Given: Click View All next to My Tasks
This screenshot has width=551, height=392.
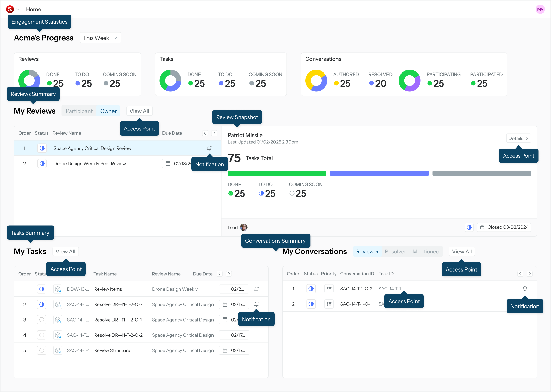Looking at the screenshot, I should pyautogui.click(x=66, y=251).
